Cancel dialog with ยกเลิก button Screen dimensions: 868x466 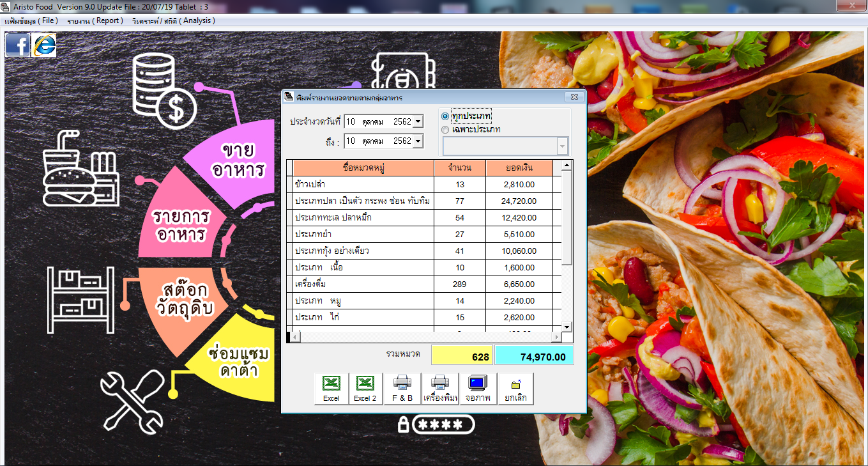[x=515, y=389]
